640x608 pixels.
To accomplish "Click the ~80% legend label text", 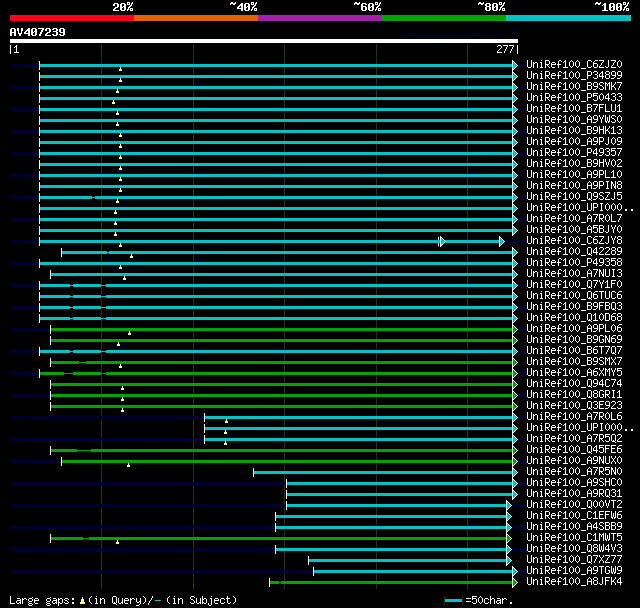I will tap(491, 7).
